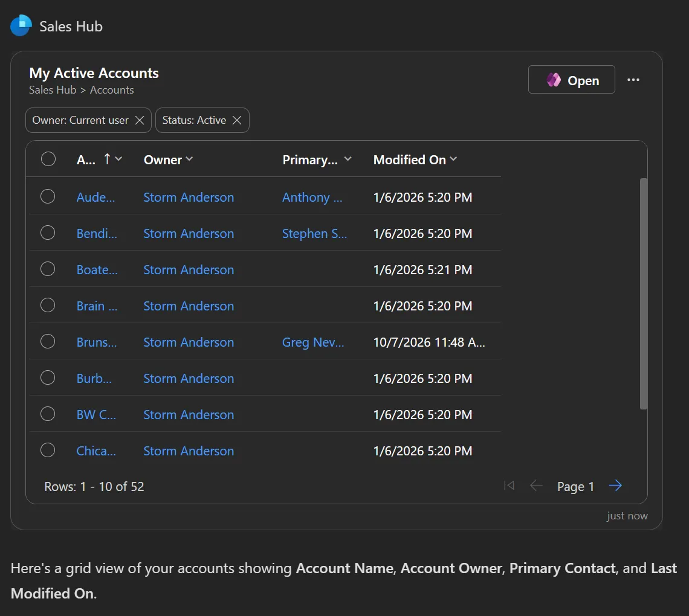Click the My Active Accounts title
This screenshot has width=689, height=616.
pos(94,73)
